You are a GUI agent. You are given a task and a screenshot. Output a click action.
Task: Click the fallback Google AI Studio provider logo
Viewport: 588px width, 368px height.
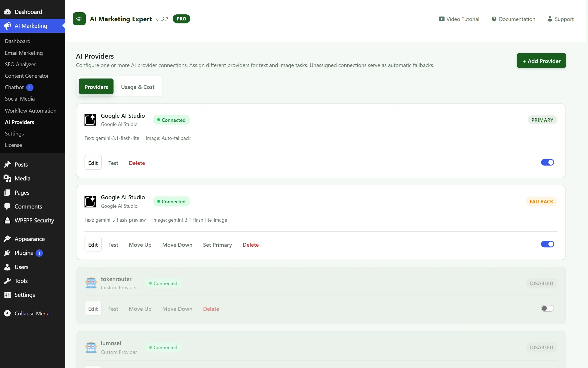[90, 201]
